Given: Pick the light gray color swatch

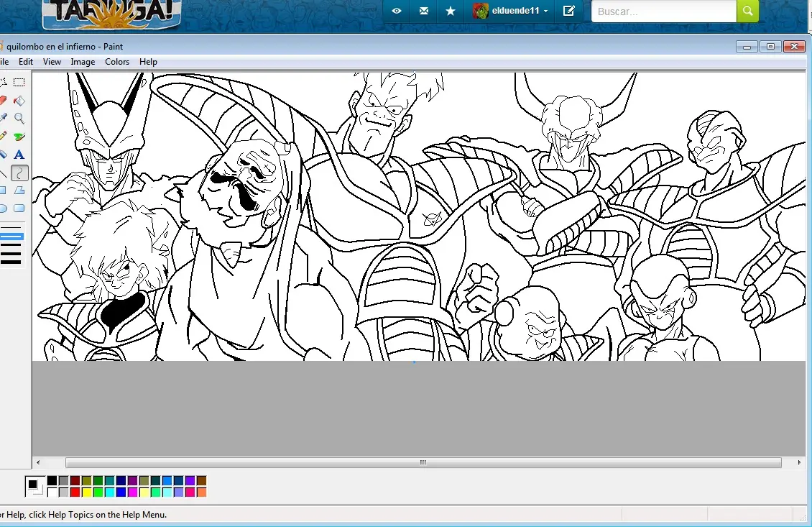Looking at the screenshot, I should [64, 492].
